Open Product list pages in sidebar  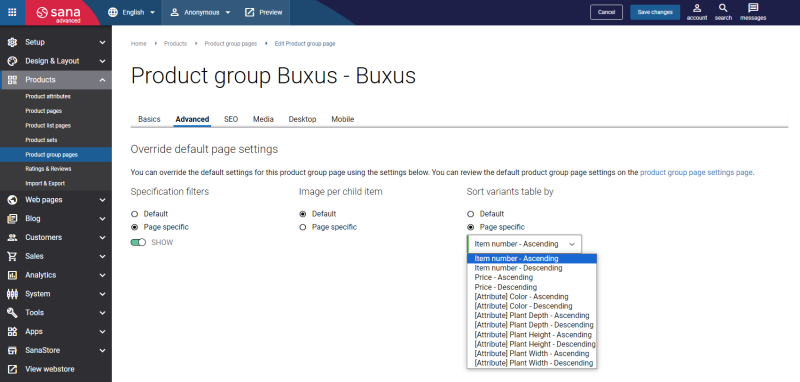coord(48,125)
